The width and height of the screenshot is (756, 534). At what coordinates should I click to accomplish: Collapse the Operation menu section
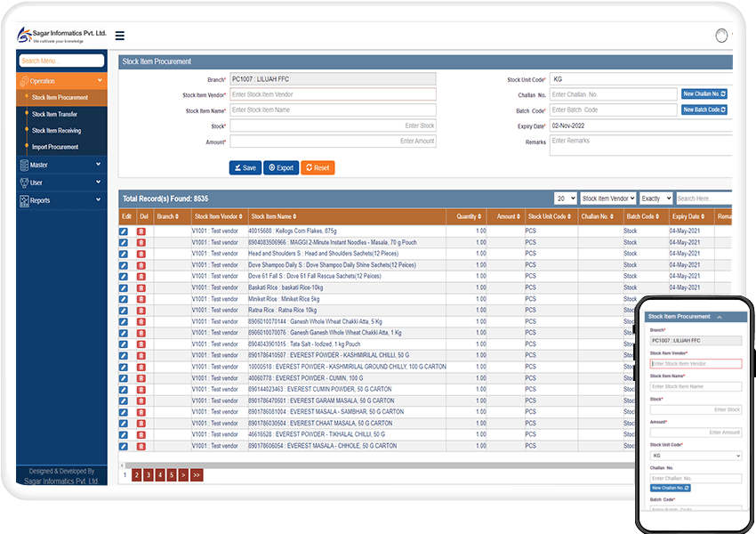point(61,81)
